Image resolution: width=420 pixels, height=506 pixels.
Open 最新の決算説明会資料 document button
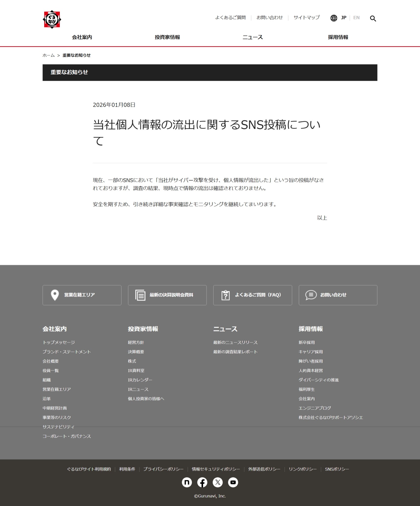pyautogui.click(x=167, y=295)
